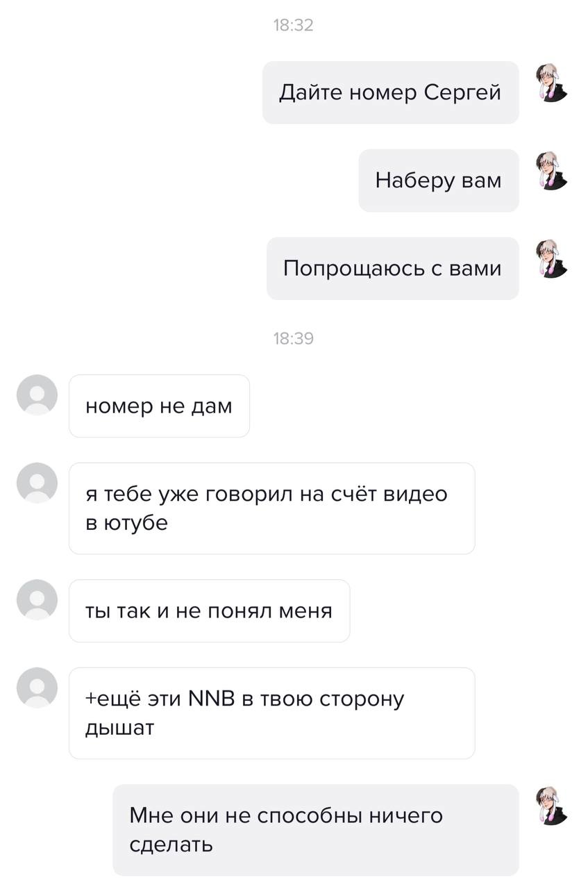
Task: Select the 'Дайте номер Сергей' message bubble
Action: pyautogui.click(x=390, y=92)
